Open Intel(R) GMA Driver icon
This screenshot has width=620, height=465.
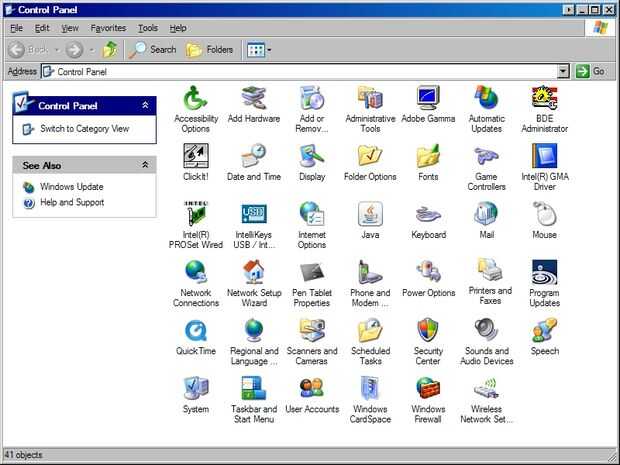click(x=544, y=156)
